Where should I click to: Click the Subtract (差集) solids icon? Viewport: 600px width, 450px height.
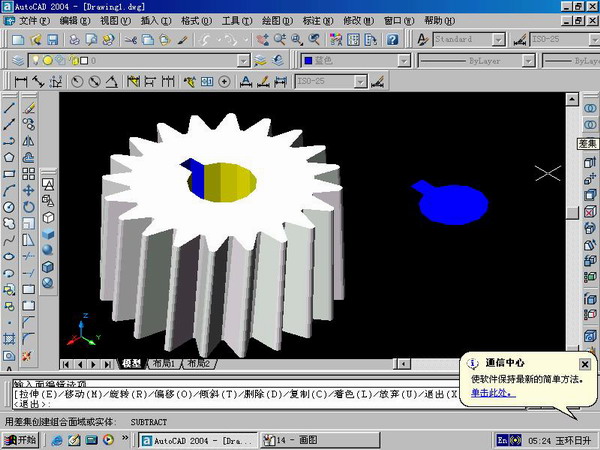tap(590, 125)
